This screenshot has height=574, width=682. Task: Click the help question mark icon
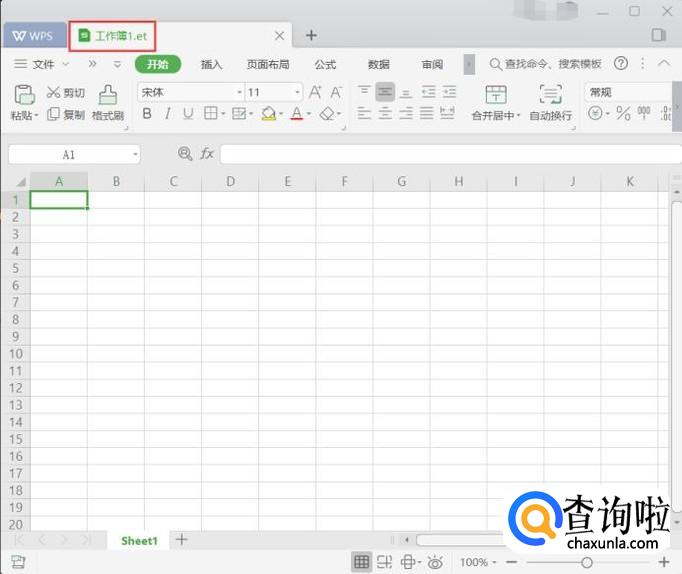[x=621, y=64]
